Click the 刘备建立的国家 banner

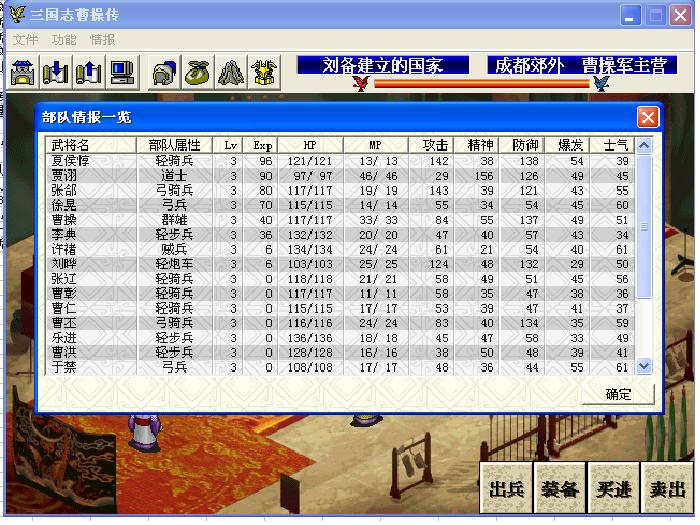[x=383, y=65]
